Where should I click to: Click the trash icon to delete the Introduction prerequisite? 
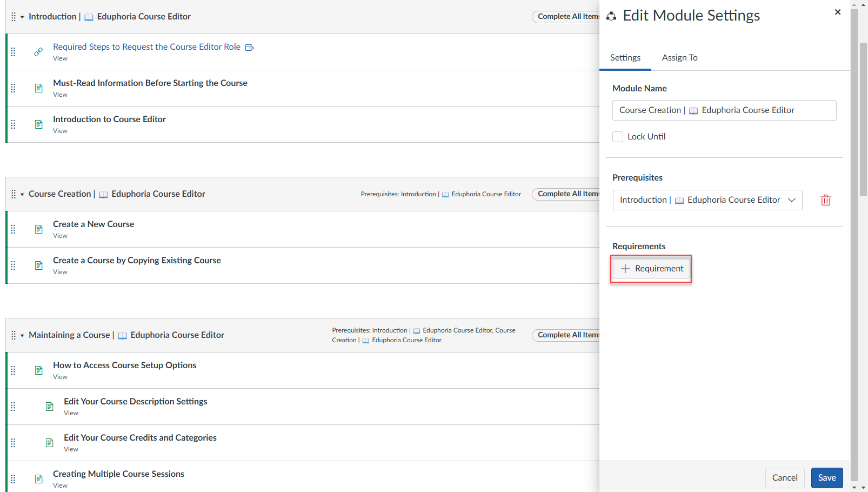[x=825, y=200]
